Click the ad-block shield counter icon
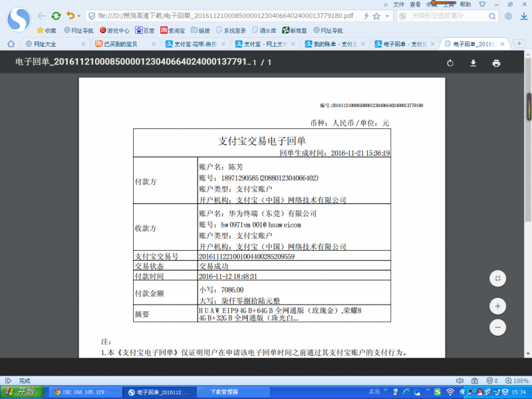The width and height of the screenshot is (532, 399). coord(492,380)
